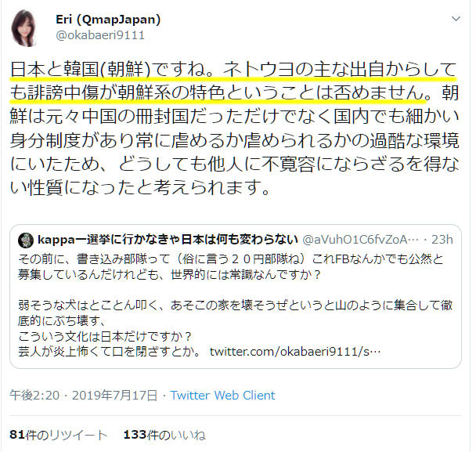Click the small kappa avatar in quoted tweet
Screen dimensions: 476x452
[x=26, y=240]
